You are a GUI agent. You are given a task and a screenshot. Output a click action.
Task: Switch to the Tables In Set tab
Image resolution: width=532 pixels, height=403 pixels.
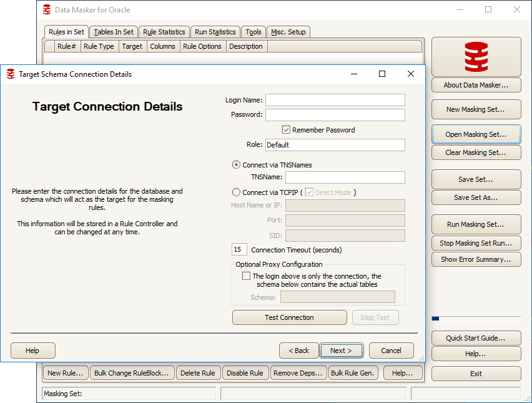pyautogui.click(x=114, y=32)
